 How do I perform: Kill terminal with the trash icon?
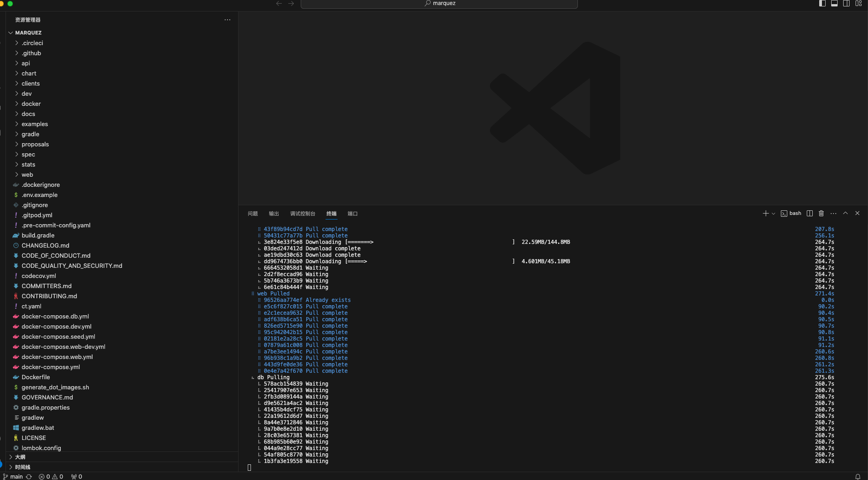coord(821,214)
